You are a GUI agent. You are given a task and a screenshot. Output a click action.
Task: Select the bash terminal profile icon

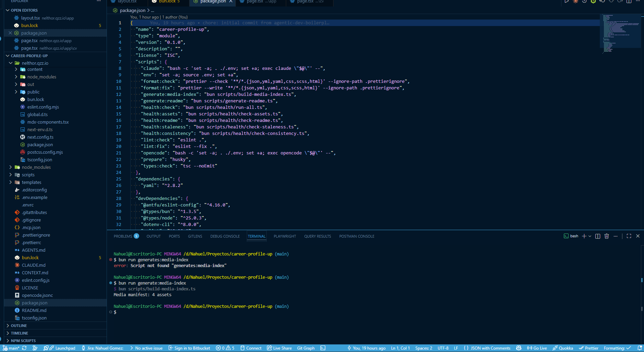[x=566, y=236]
